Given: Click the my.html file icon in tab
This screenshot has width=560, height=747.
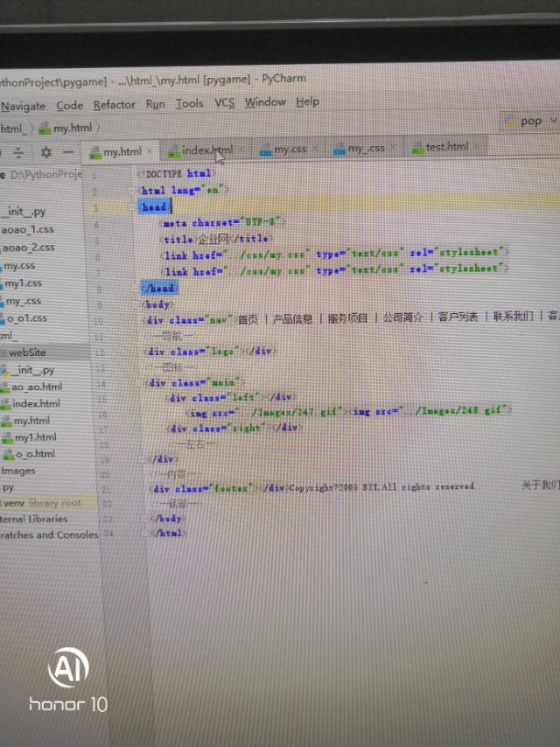Looking at the screenshot, I should 95,154.
